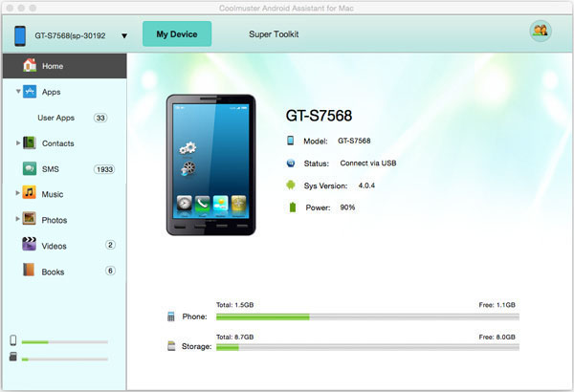Open the Books icon in sidebar
This screenshot has height=392, width=574.
coord(30,272)
